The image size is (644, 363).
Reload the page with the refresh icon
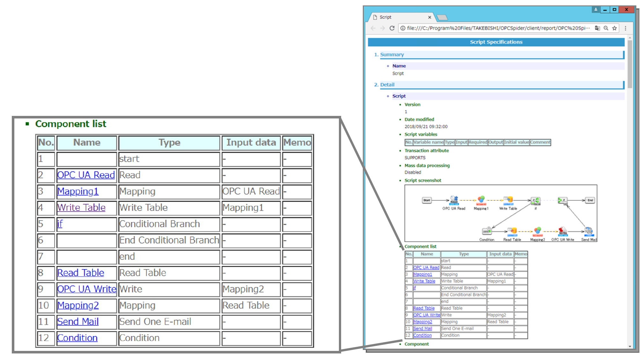(392, 28)
